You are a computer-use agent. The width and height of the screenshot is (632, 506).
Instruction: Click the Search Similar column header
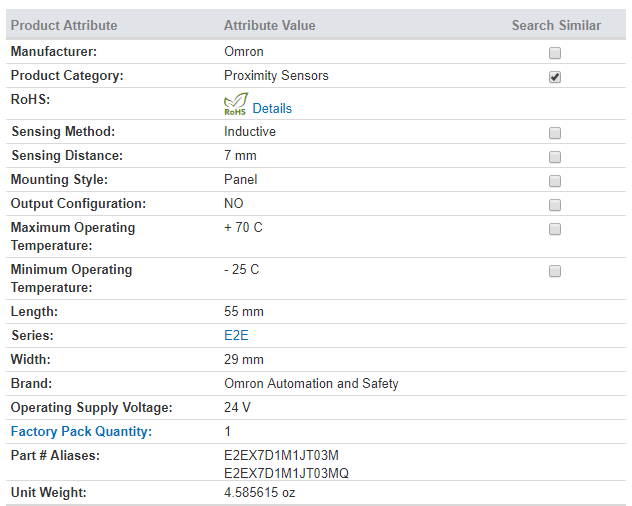[556, 25]
